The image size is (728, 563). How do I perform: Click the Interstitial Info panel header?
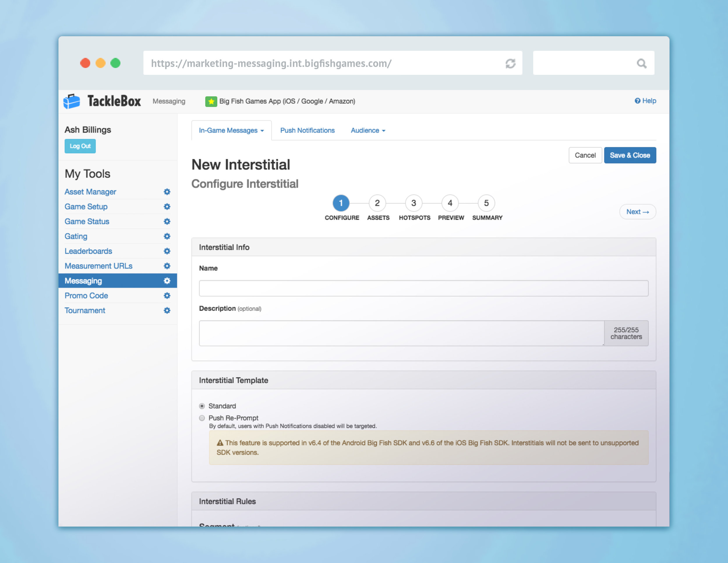[x=424, y=247]
